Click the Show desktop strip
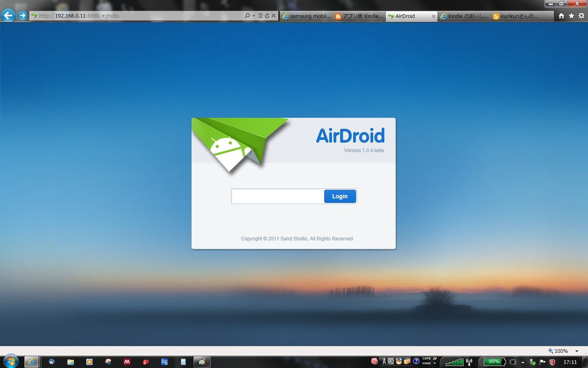Screen dimensions: 588x368 [x=585, y=362]
